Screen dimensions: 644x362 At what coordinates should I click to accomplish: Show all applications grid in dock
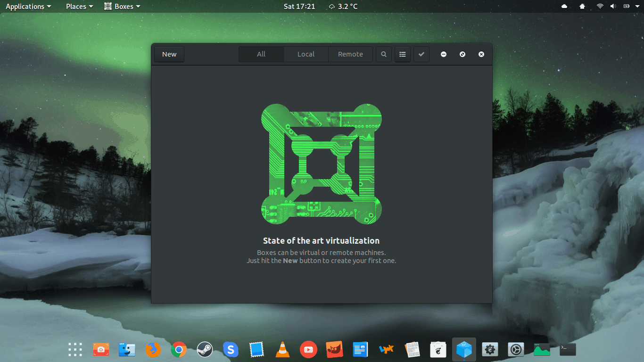click(75, 349)
